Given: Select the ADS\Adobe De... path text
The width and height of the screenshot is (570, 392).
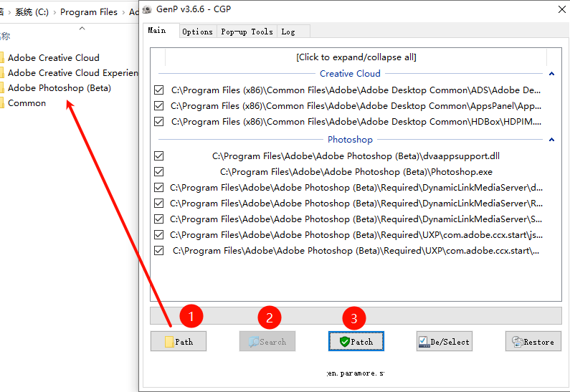Looking at the screenshot, I should (x=356, y=90).
